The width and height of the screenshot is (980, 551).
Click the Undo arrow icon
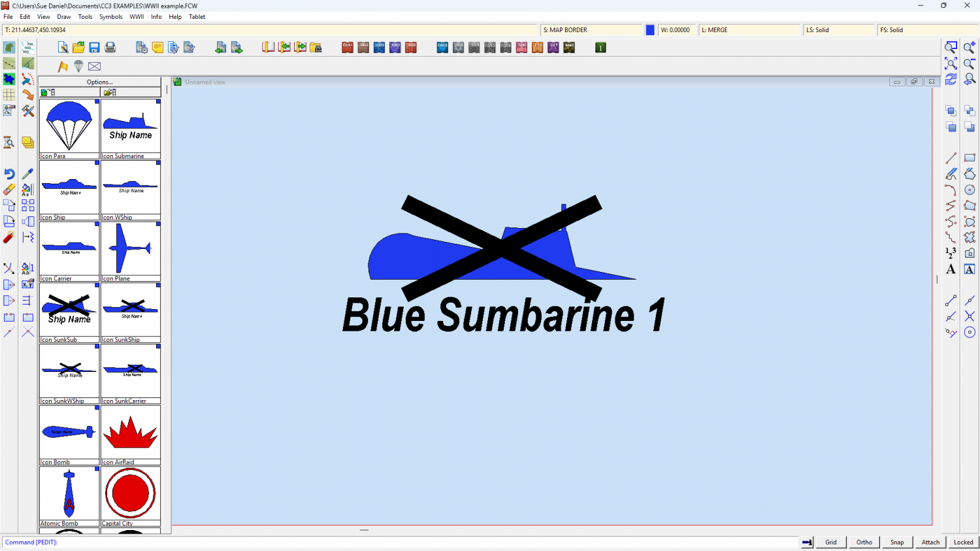[x=9, y=174]
